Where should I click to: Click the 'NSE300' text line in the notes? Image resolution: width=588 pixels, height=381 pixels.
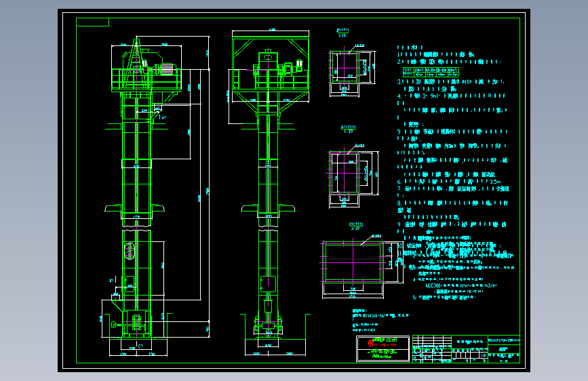(x=461, y=285)
